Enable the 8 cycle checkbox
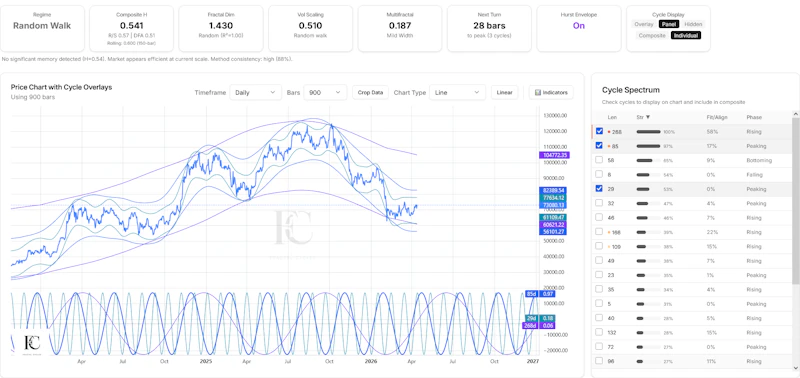Screen dimensions: 800x378 [599, 174]
